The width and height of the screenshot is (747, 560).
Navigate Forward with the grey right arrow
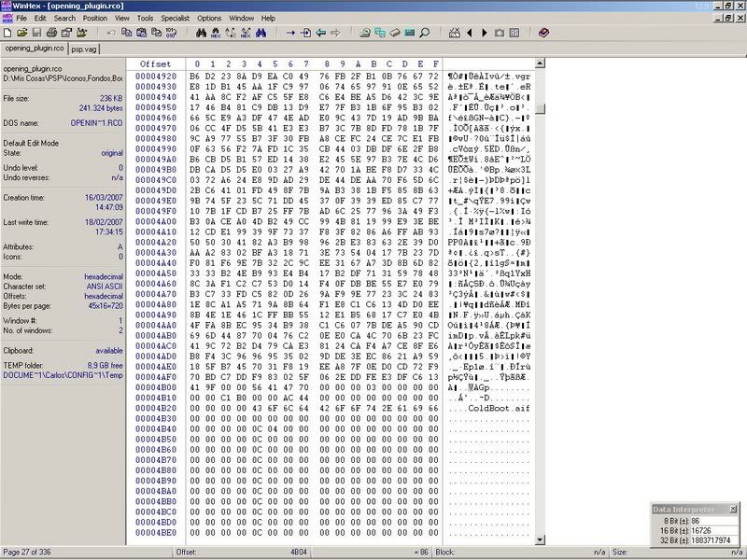[335, 33]
